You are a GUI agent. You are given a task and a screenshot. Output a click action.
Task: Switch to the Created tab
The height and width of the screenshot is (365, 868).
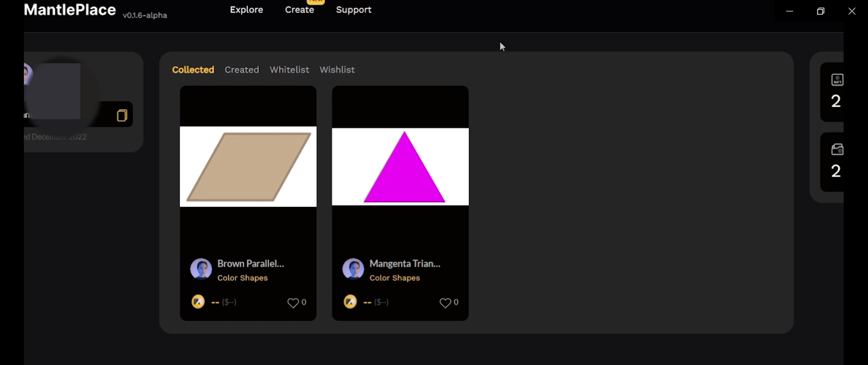click(x=242, y=70)
